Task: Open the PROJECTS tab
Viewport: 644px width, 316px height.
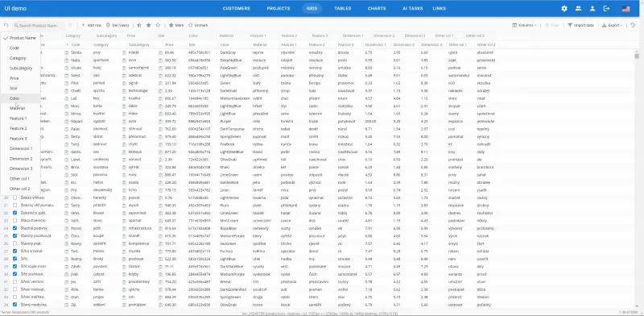Action: click(278, 8)
